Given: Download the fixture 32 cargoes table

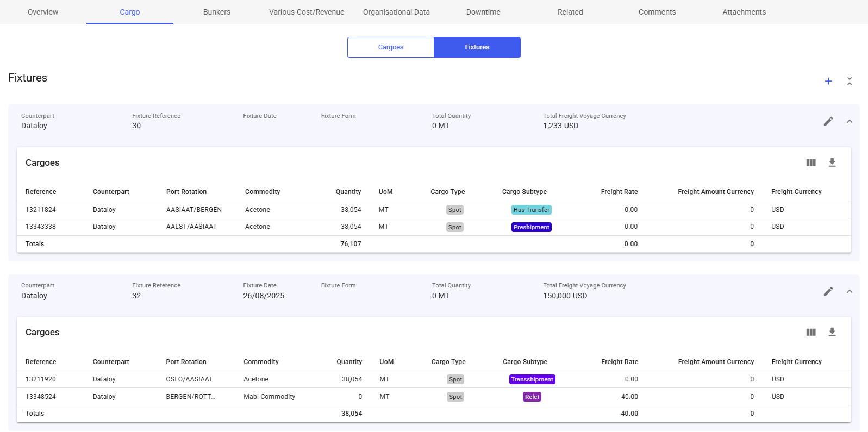Looking at the screenshot, I should click(x=832, y=332).
